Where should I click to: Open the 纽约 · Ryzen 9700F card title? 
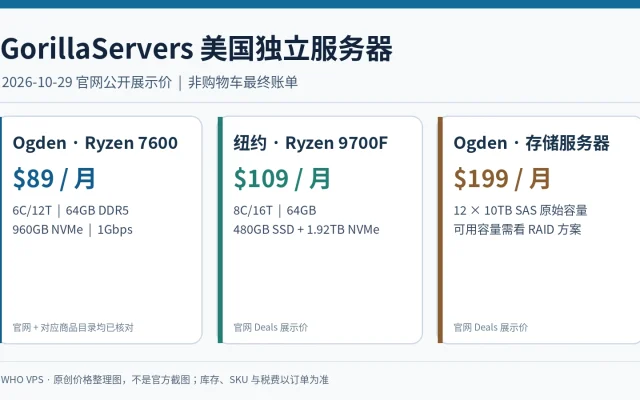coord(311,143)
